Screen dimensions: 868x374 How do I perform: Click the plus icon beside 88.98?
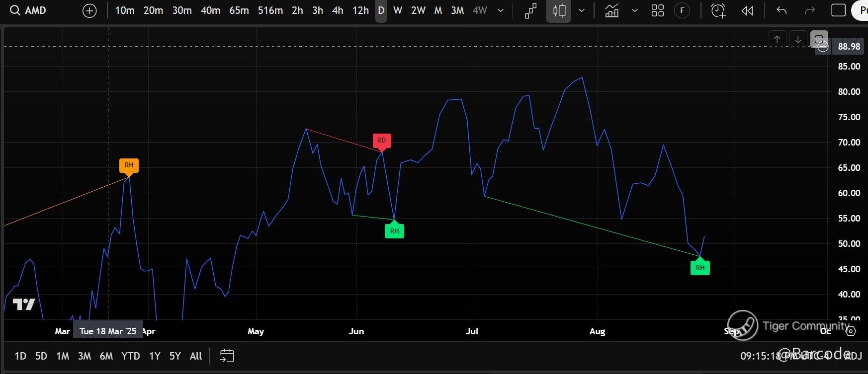(x=823, y=47)
